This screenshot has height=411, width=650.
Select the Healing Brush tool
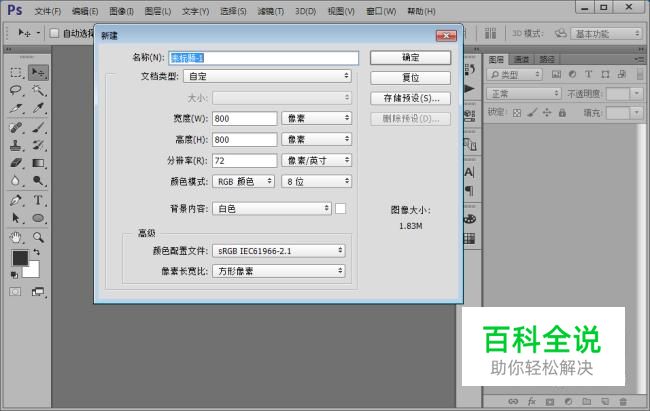point(16,127)
